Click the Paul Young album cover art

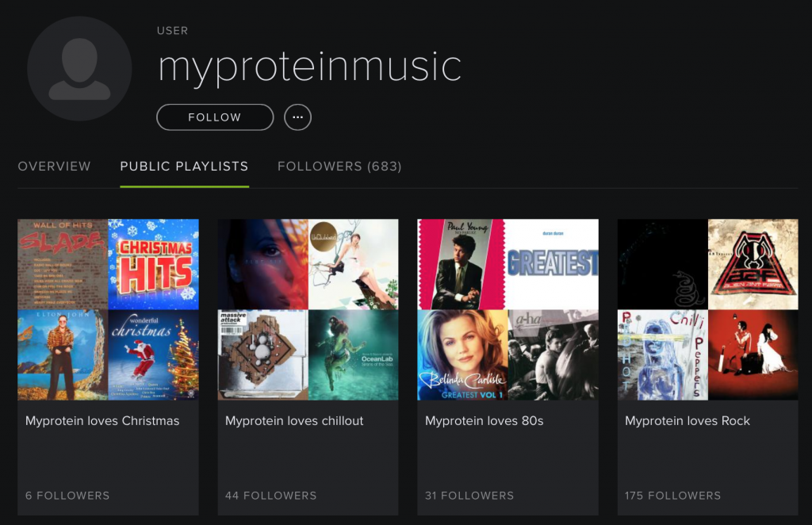pyautogui.click(x=462, y=264)
